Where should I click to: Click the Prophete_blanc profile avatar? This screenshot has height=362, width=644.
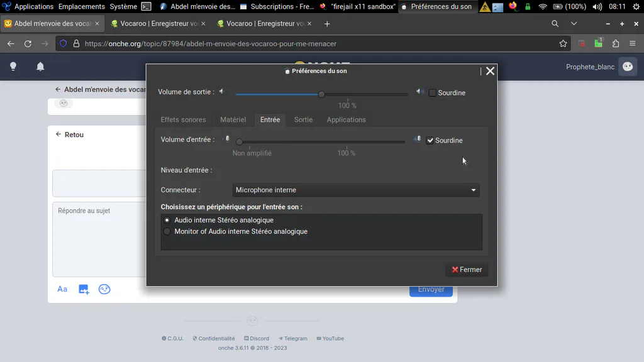628,67
